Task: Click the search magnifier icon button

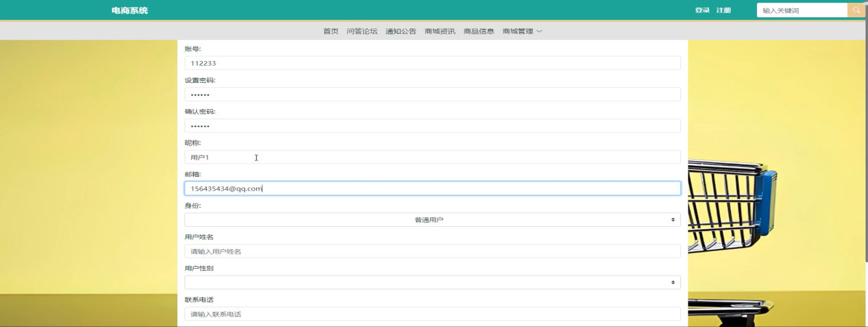Action: point(856,10)
